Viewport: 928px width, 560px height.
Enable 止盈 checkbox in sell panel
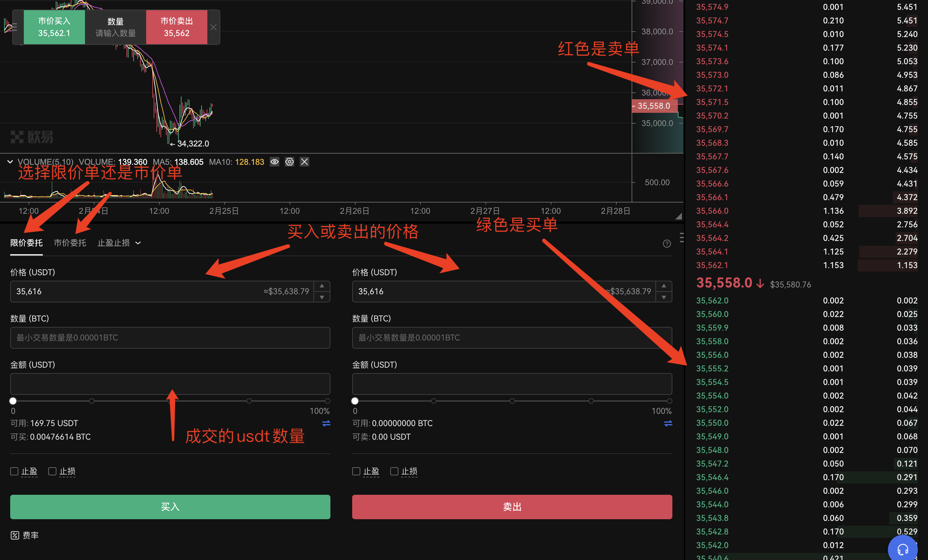[x=356, y=471]
